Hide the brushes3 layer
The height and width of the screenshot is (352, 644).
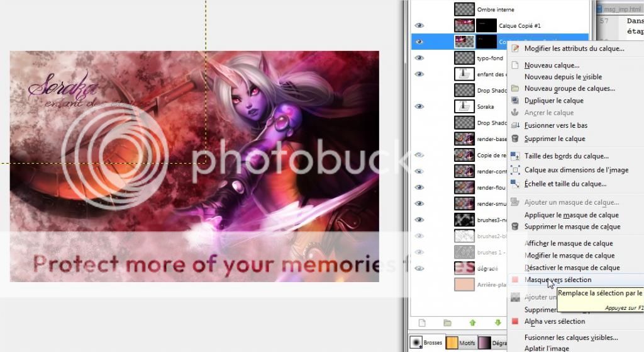tap(419, 220)
